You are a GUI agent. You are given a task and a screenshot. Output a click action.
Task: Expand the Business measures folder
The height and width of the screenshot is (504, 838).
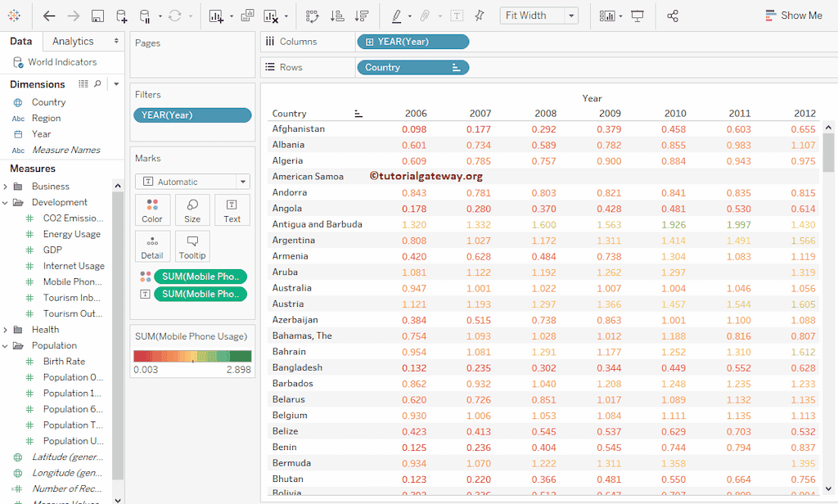click(x=6, y=187)
